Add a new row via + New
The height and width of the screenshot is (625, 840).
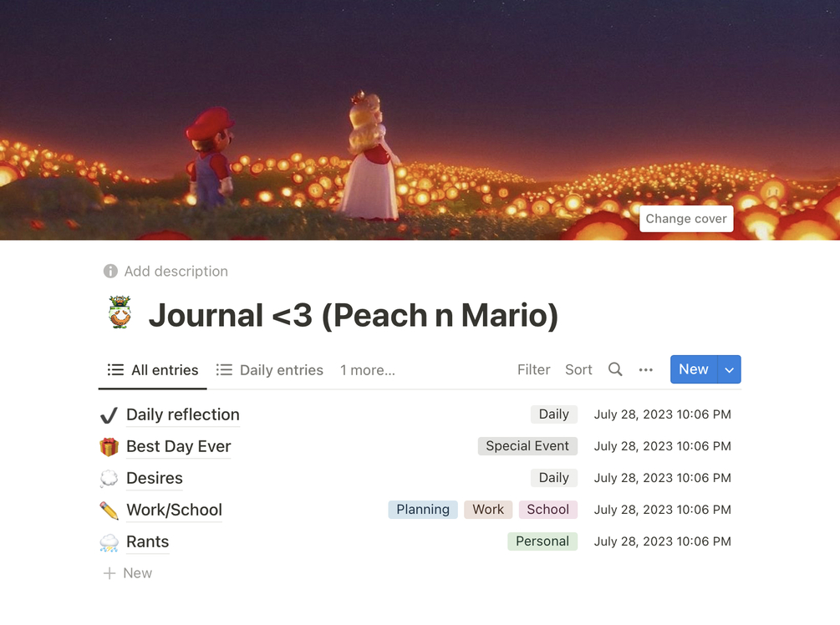coord(128,573)
